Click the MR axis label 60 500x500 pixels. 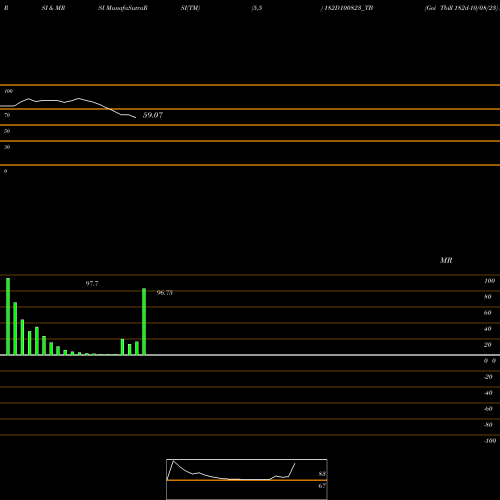(488, 313)
